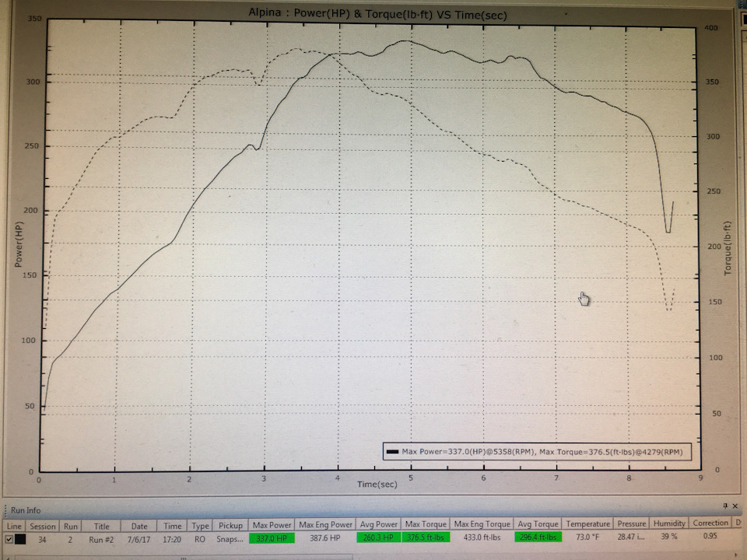Select the pickup cell Snaps...
Screen dimensions: 747x560
tap(230, 539)
